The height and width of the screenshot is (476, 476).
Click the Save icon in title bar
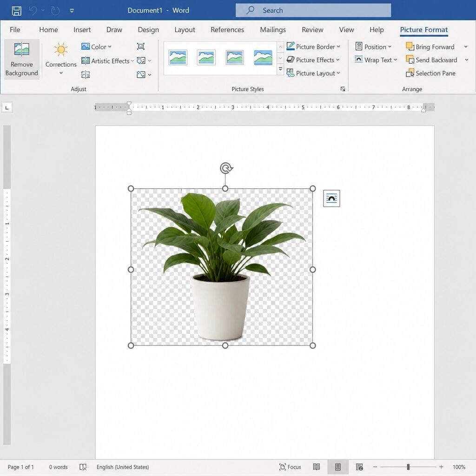pos(16,11)
